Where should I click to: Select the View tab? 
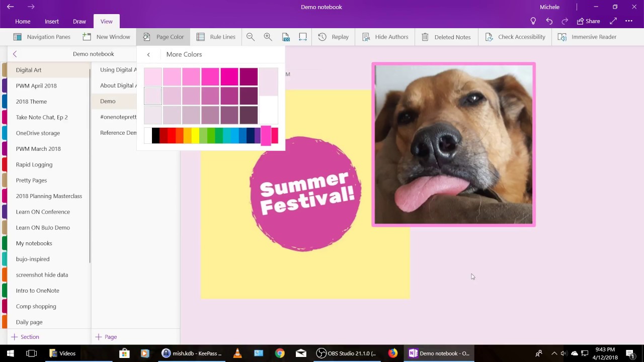point(106,21)
